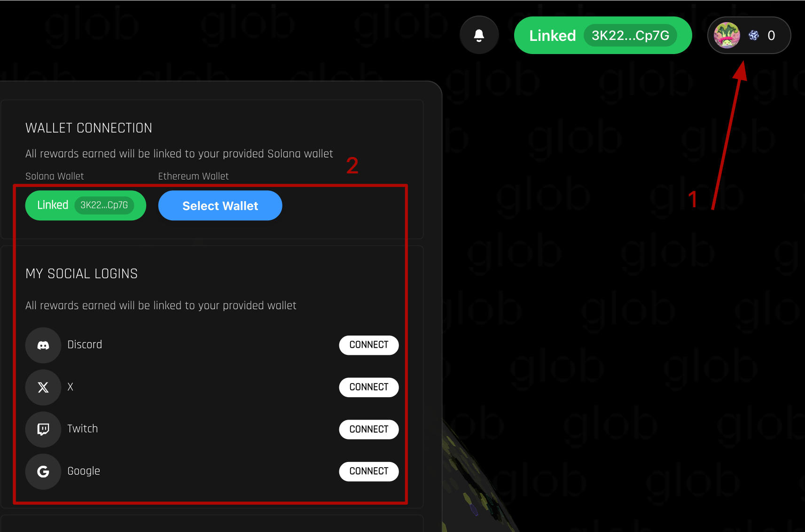Connect your Discord account

(369, 345)
